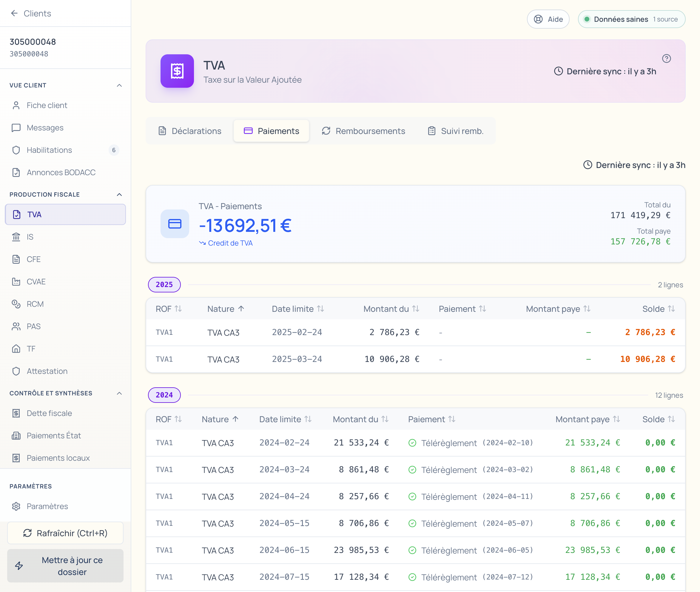Click the Rafraîchir (Ctrl+R) button

click(x=65, y=533)
